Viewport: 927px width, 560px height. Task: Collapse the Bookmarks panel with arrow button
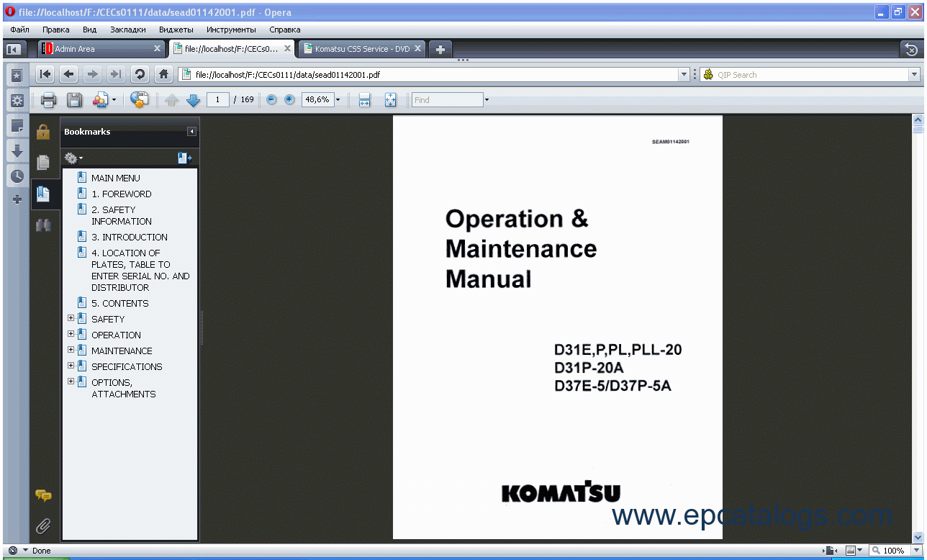point(191,132)
